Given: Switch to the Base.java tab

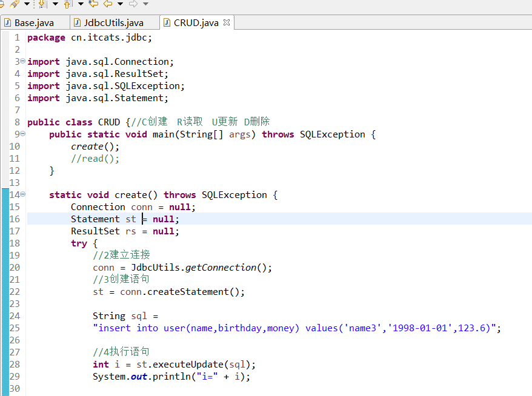Looking at the screenshot, I should (x=35, y=23).
